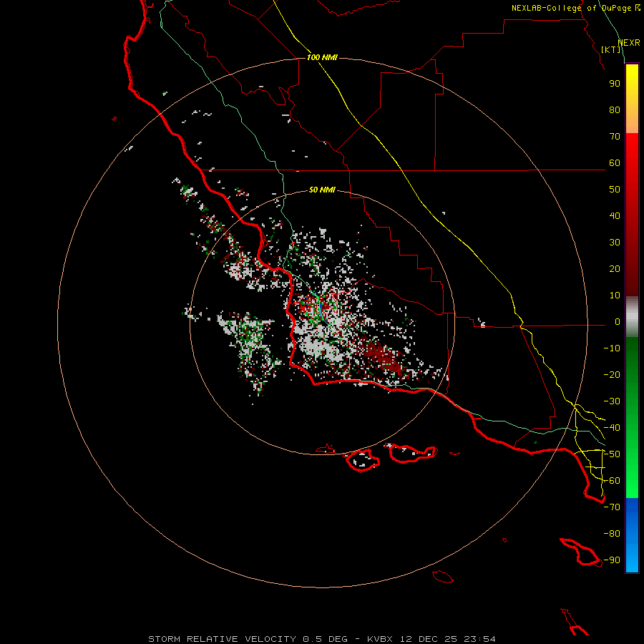644x644 pixels.
Task: Select the -40 value on velocity scale
Action: 612,428
